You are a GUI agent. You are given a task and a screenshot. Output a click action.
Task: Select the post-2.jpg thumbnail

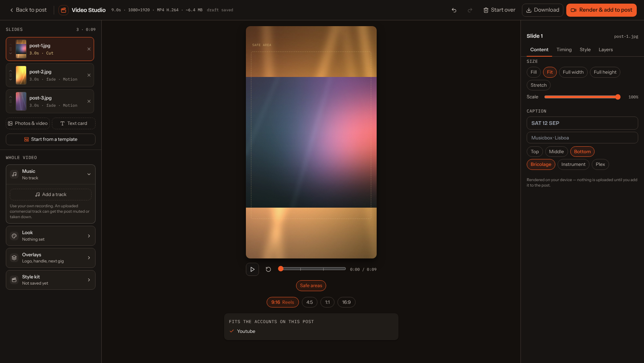click(x=21, y=75)
